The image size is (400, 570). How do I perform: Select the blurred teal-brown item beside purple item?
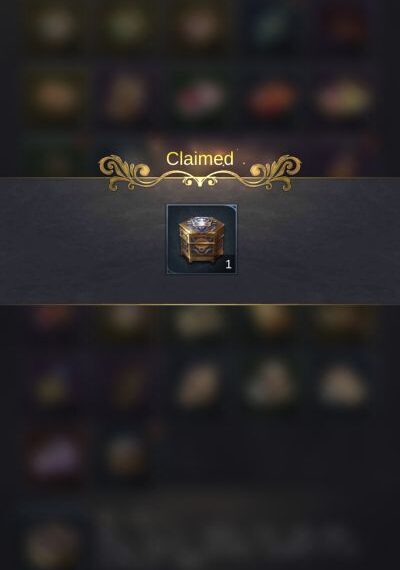[125, 455]
